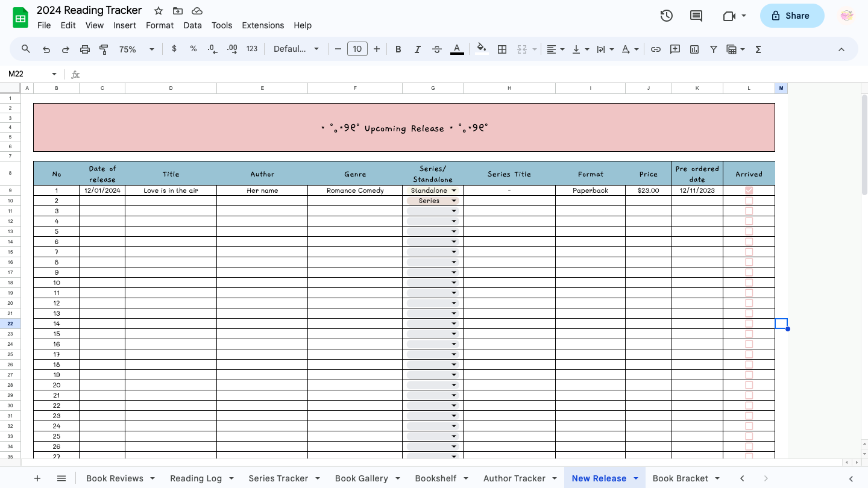The width and height of the screenshot is (868, 488).
Task: Format as percent
Action: [193, 49]
